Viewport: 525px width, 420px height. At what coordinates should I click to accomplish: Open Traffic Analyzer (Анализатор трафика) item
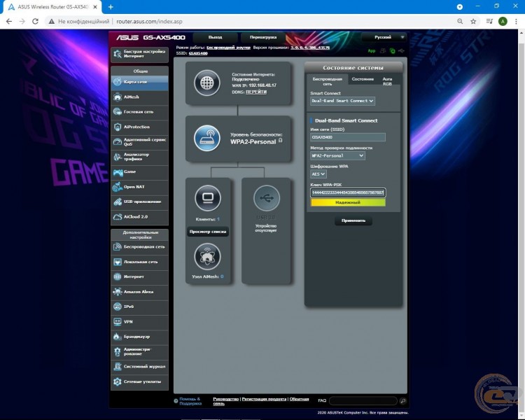tap(139, 157)
